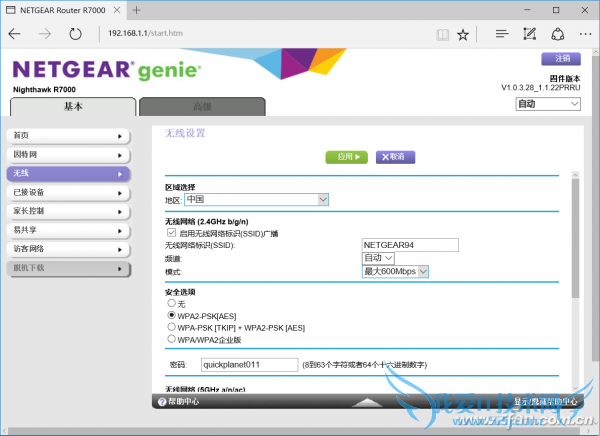Reload the page with refresh icon

coord(75,34)
